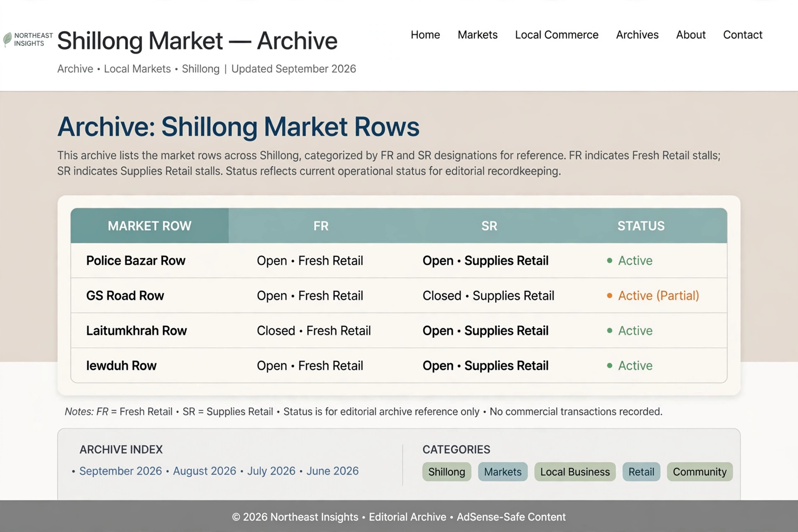
Task: Click Iewduh row's green status dot
Action: click(609, 365)
